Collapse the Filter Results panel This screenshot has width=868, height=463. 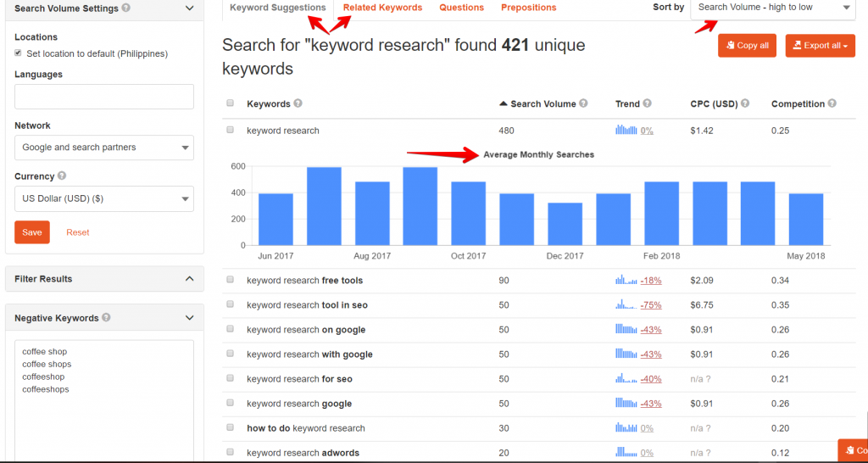pyautogui.click(x=189, y=279)
